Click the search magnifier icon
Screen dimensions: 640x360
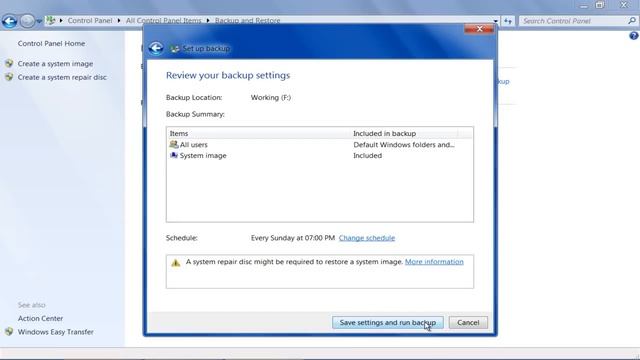pos(632,20)
